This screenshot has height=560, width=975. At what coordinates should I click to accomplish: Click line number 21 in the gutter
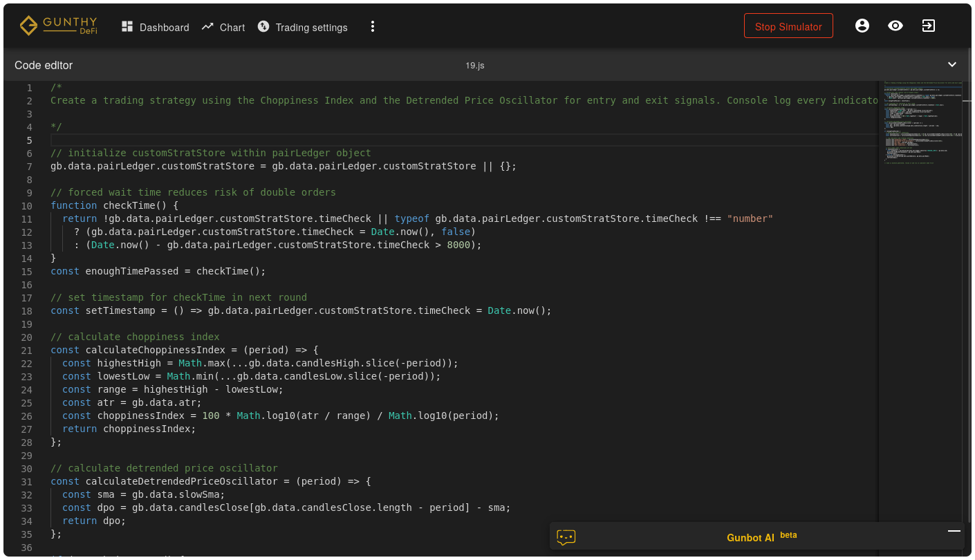pyautogui.click(x=26, y=350)
